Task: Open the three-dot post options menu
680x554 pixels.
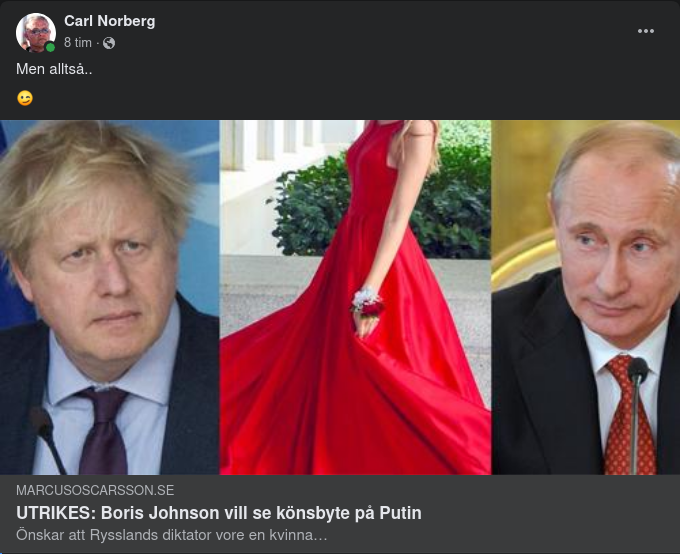Action: click(645, 31)
